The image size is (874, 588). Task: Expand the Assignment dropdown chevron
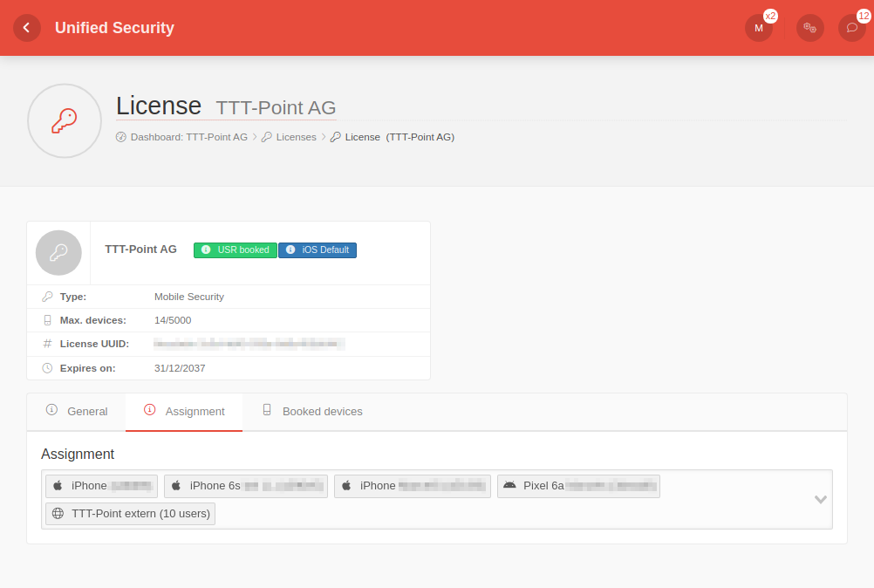tap(820, 500)
